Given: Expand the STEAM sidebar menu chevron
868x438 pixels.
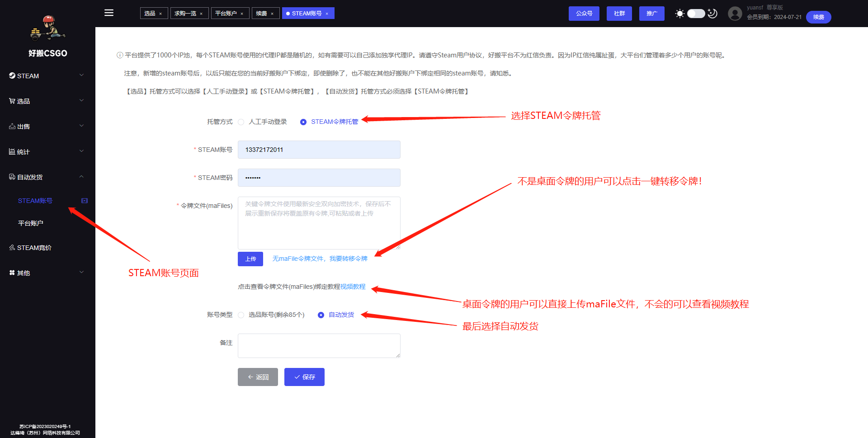Looking at the screenshot, I should 82,75.
